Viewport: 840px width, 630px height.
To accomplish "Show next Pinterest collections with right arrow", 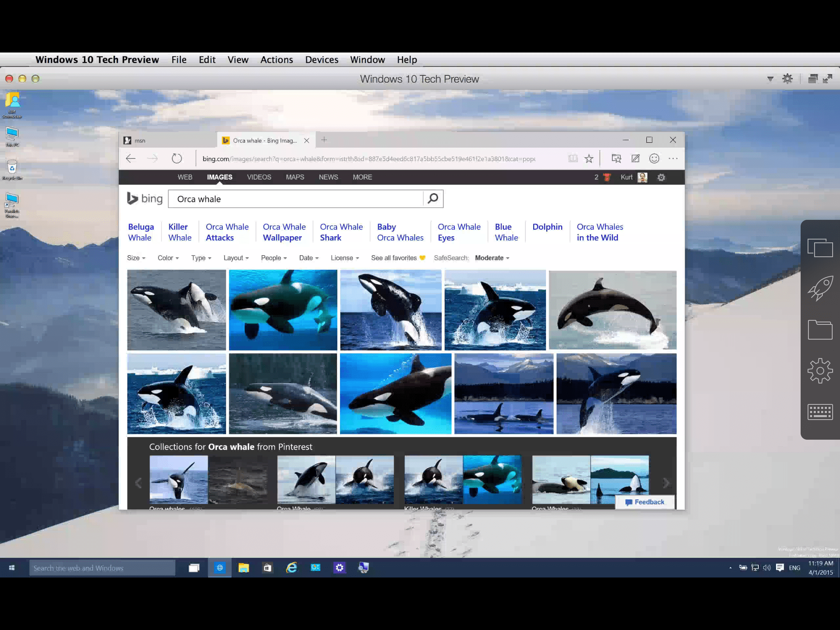I will pyautogui.click(x=666, y=483).
